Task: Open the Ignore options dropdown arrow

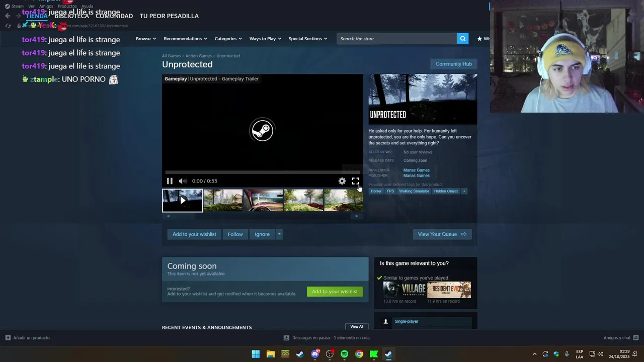Action: tap(279, 234)
